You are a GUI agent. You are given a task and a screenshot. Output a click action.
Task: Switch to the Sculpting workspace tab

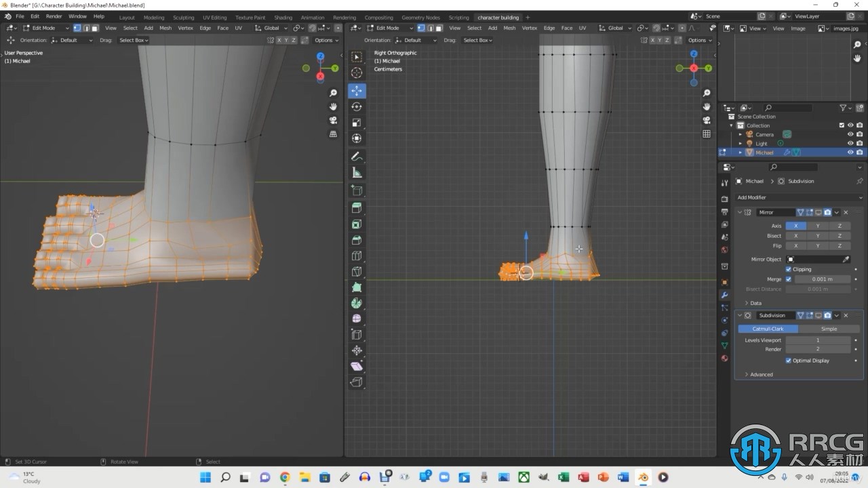[x=183, y=17]
